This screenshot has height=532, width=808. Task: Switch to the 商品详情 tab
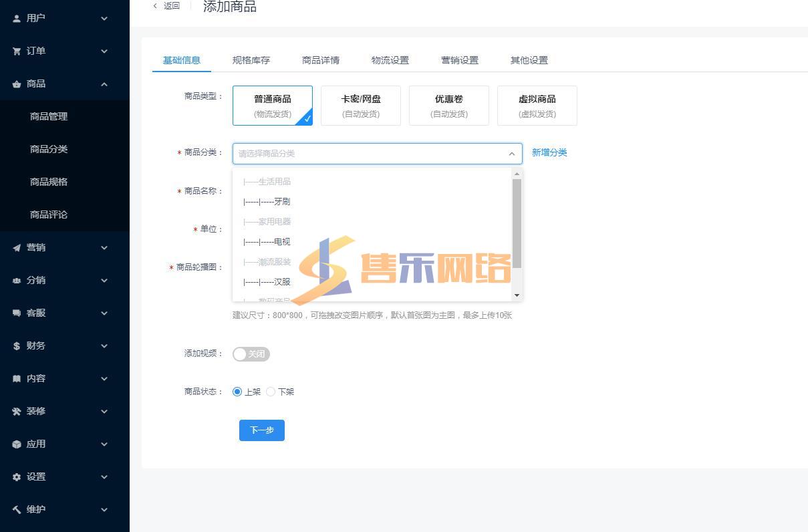point(321,60)
